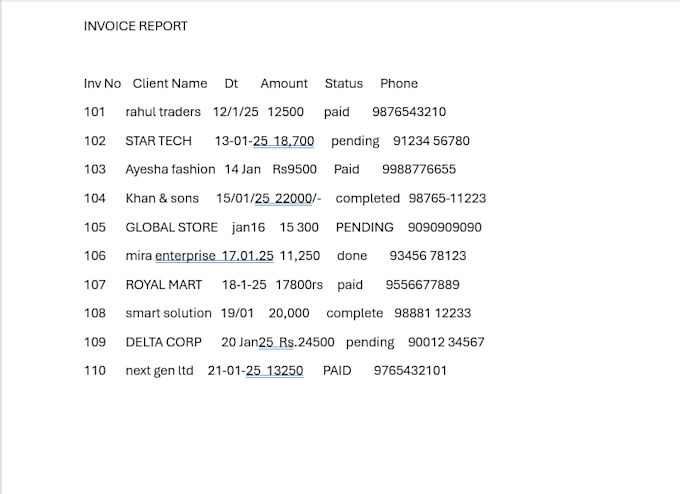Click phone number 9765432101
Screen dimensions: 680x494
tap(410, 371)
